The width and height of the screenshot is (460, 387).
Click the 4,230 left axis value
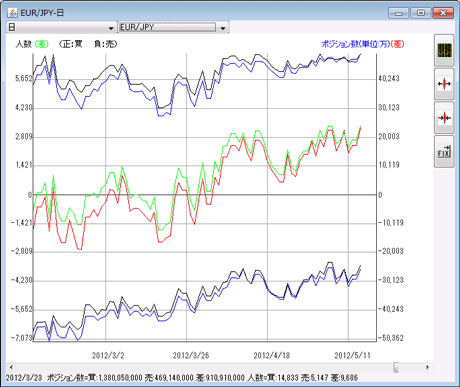[24, 107]
